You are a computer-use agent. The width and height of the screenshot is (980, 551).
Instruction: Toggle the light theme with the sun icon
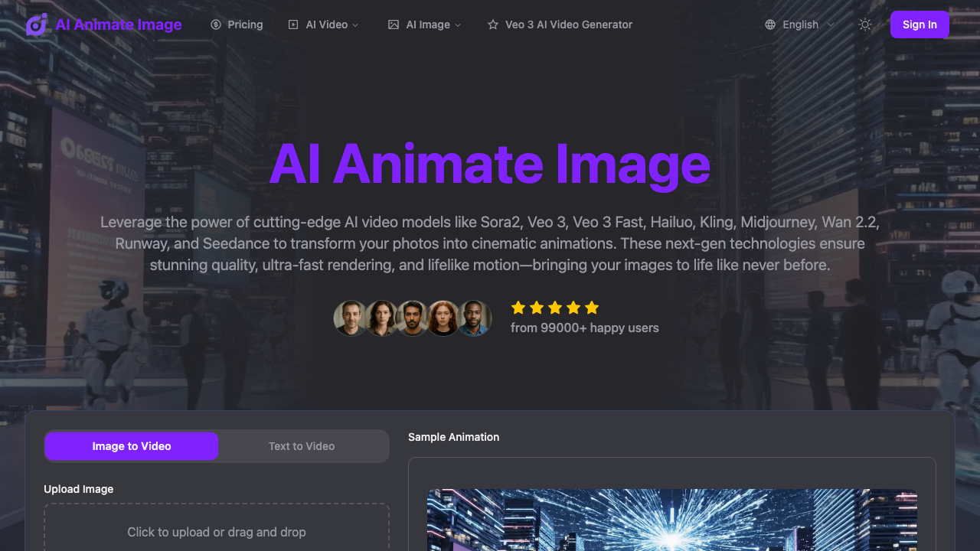(865, 24)
